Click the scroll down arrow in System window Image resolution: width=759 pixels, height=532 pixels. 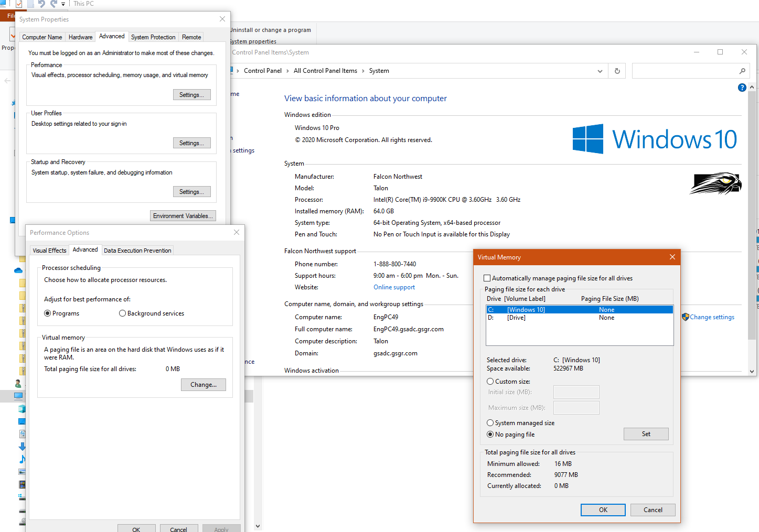click(x=752, y=371)
